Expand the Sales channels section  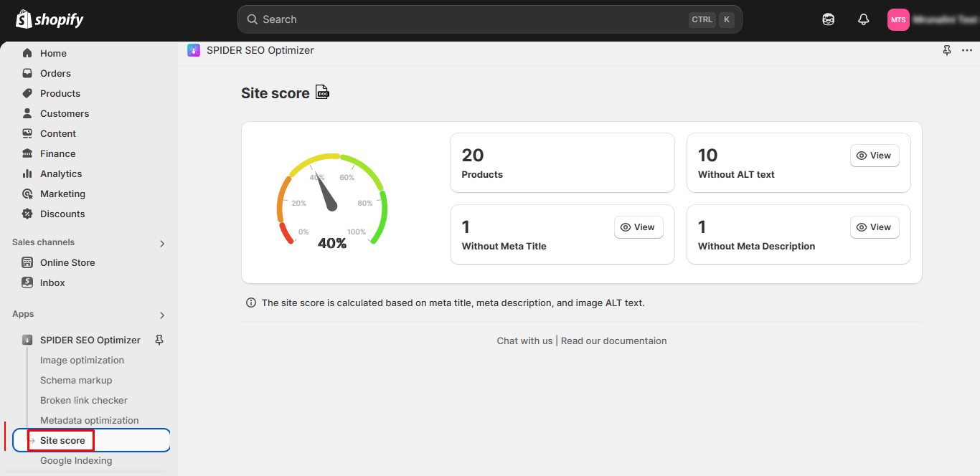click(x=162, y=243)
